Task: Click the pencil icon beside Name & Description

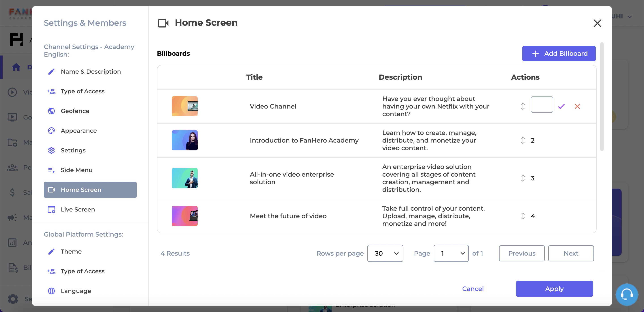Action: point(51,72)
